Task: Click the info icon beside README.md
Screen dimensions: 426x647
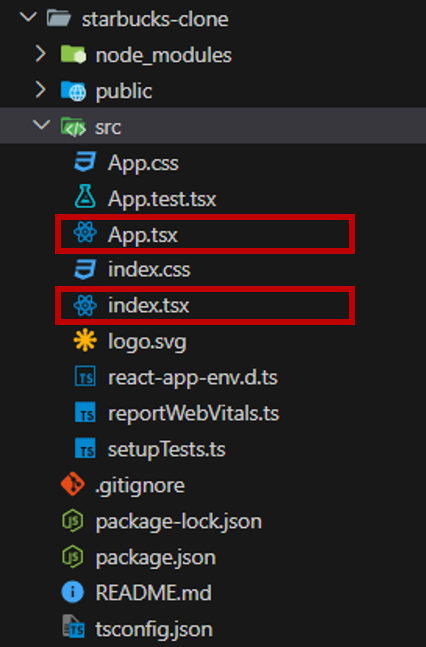Action: [x=73, y=593]
